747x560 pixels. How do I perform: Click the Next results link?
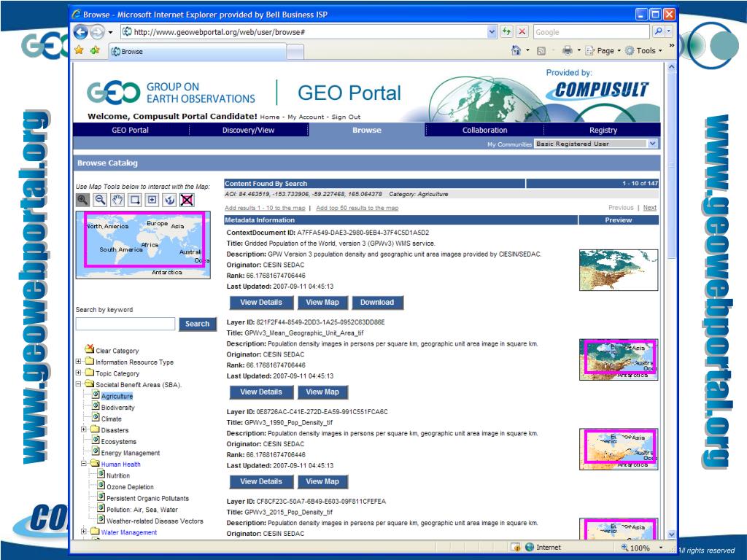(x=650, y=208)
